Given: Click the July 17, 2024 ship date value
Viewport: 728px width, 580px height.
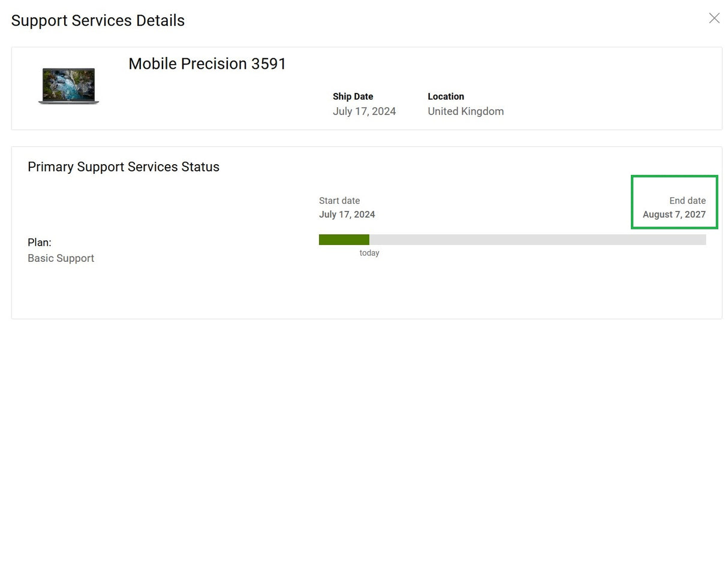Looking at the screenshot, I should 364,111.
